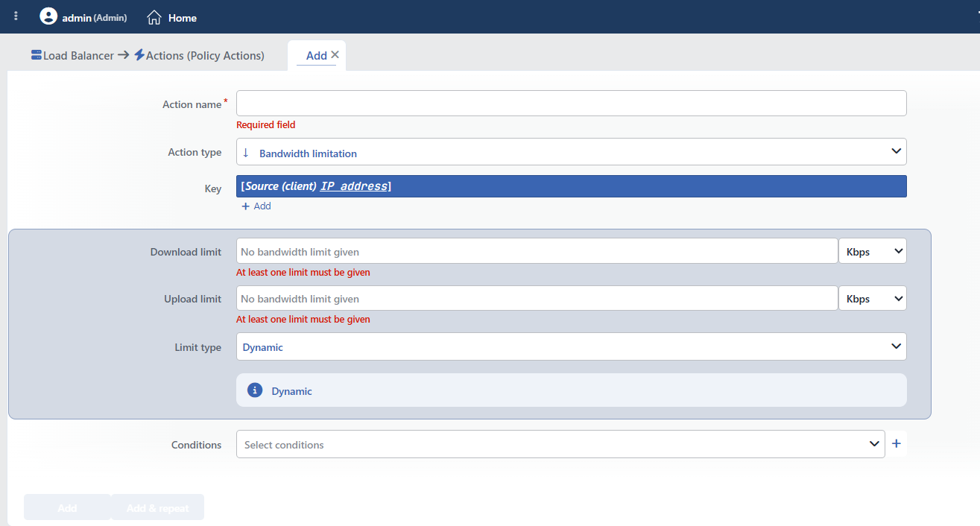Screen dimensions: 980x526
Task: Click the error message under Upload limit
Action: point(303,319)
